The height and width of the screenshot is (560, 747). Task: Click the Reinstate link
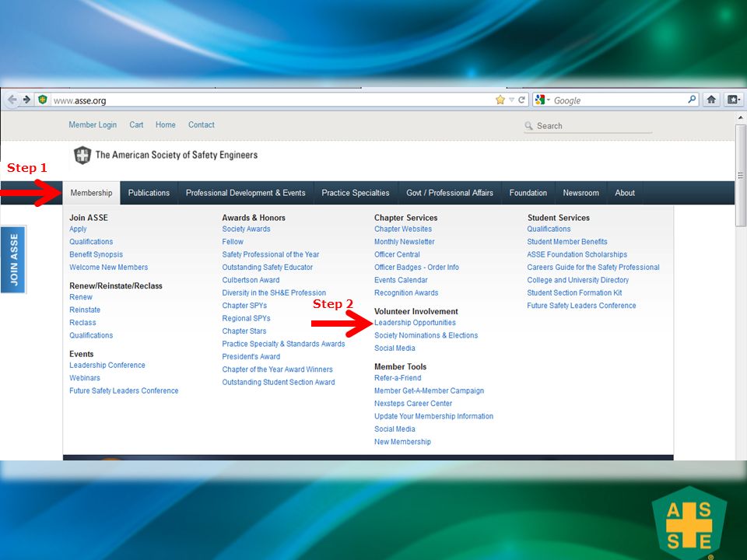(x=85, y=310)
